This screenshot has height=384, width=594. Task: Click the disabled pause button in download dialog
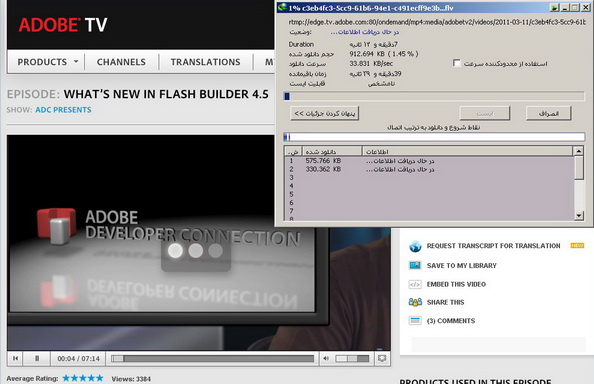(x=485, y=113)
